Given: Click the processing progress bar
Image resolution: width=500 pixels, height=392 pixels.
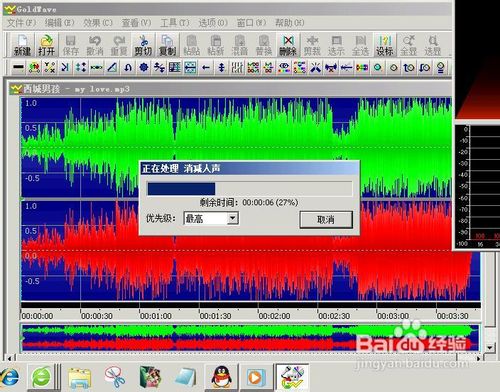Looking at the screenshot, I should tap(250, 189).
